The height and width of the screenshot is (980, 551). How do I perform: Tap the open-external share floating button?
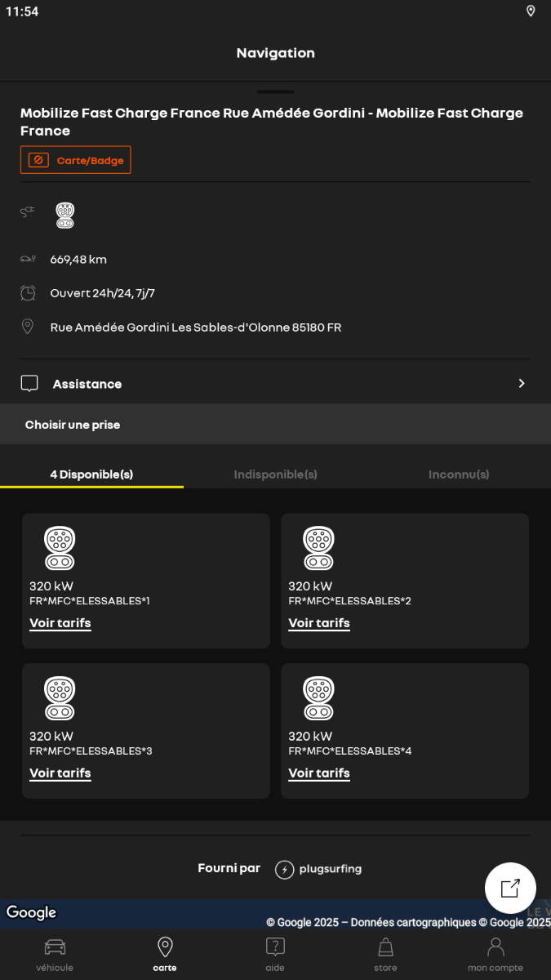pyautogui.click(x=510, y=888)
